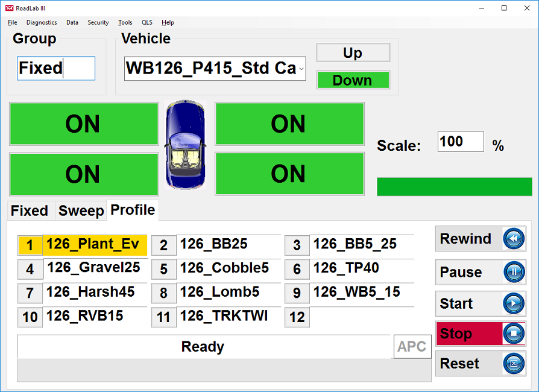
Task: Open the Diagnostics menu
Action: coord(42,22)
